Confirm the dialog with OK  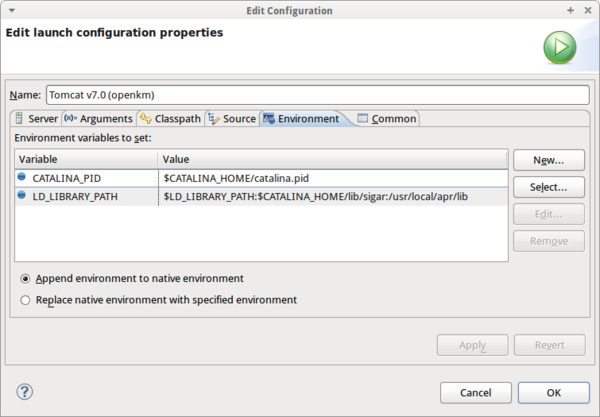click(x=553, y=391)
